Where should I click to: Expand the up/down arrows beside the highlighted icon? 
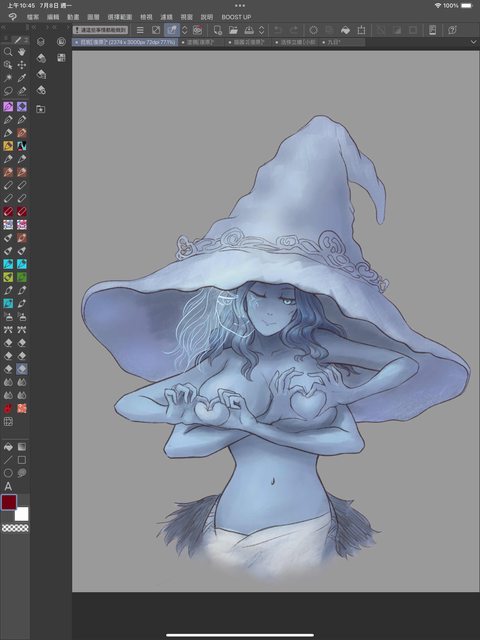(184, 30)
